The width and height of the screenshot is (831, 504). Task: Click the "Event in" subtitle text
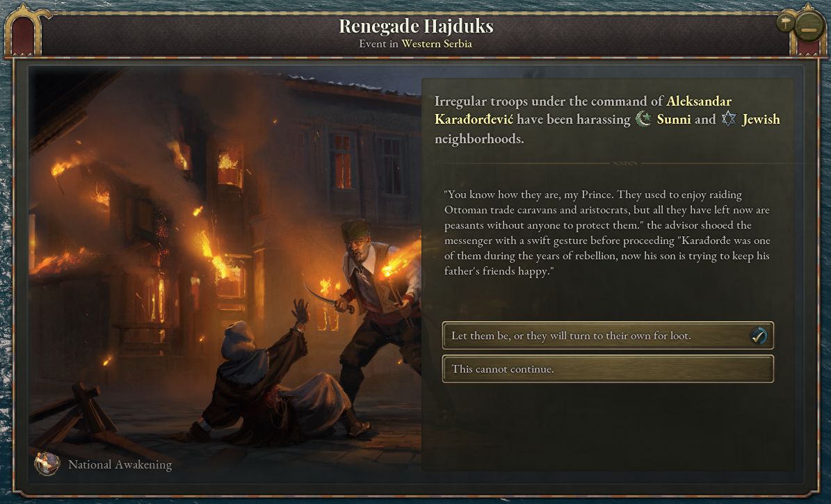(378, 44)
